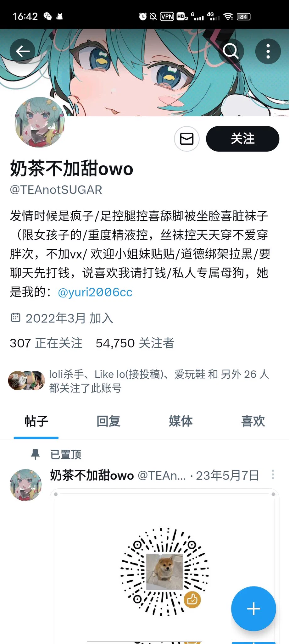View the 54,750 关注者 followers list

coord(135,343)
